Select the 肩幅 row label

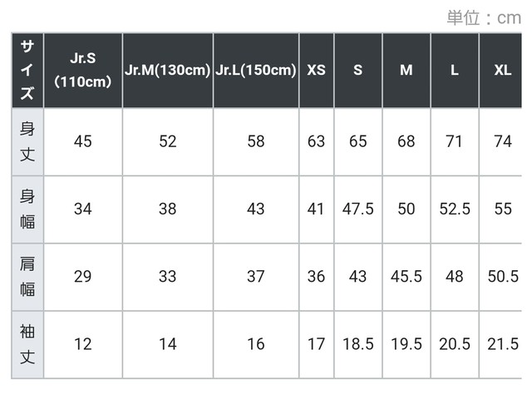point(27,277)
